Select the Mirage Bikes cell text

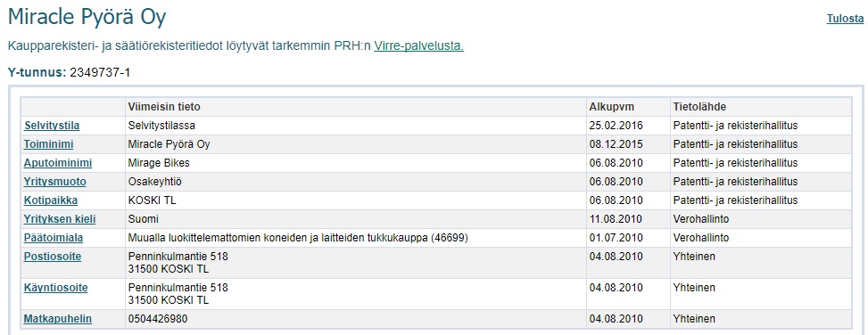click(159, 163)
